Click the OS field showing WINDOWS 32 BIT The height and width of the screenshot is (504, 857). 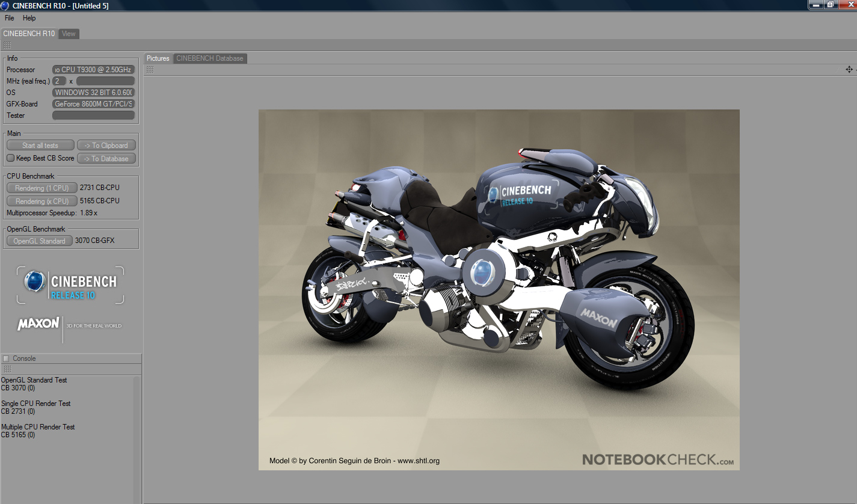pos(93,93)
